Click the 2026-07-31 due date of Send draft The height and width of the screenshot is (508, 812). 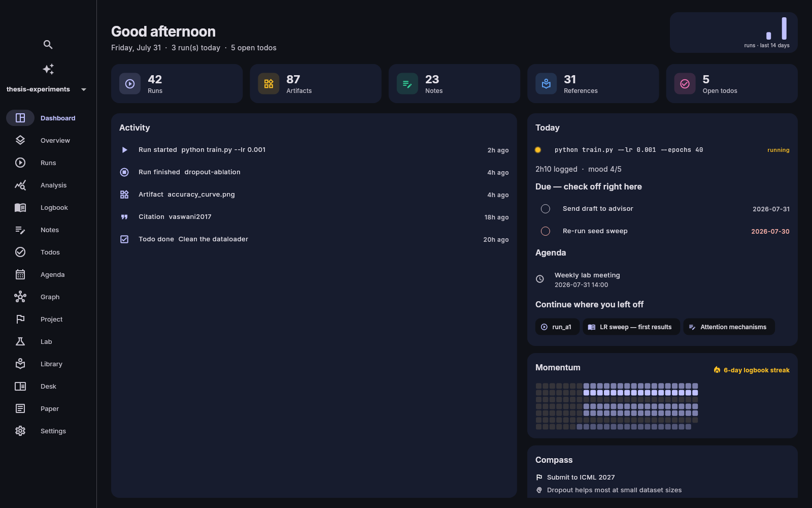pyautogui.click(x=771, y=209)
